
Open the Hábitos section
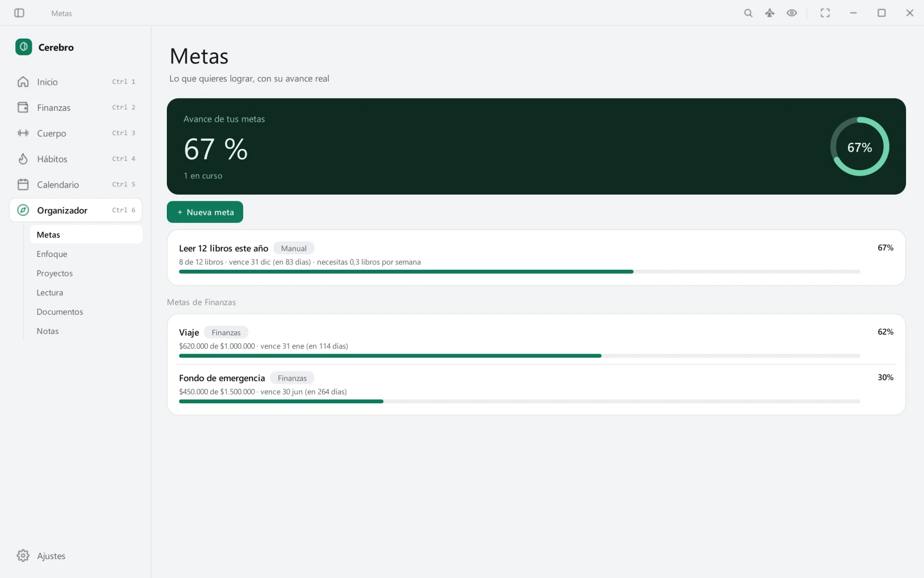click(76, 159)
